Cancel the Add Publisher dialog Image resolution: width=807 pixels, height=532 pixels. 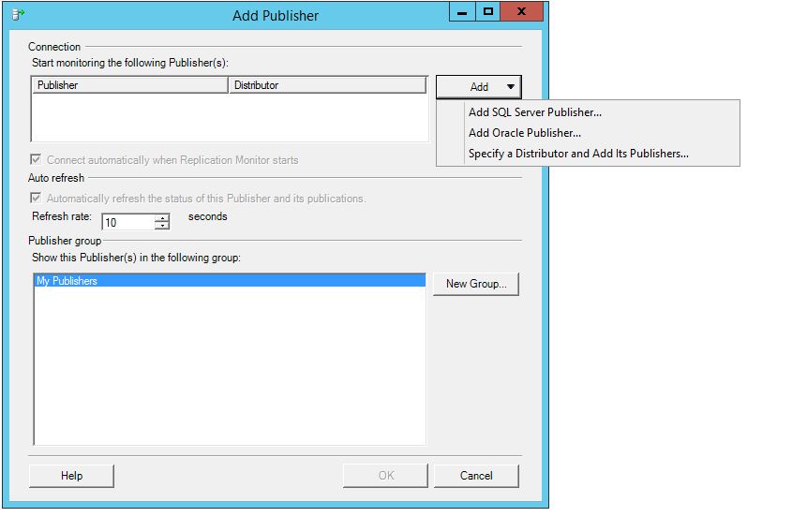click(476, 476)
